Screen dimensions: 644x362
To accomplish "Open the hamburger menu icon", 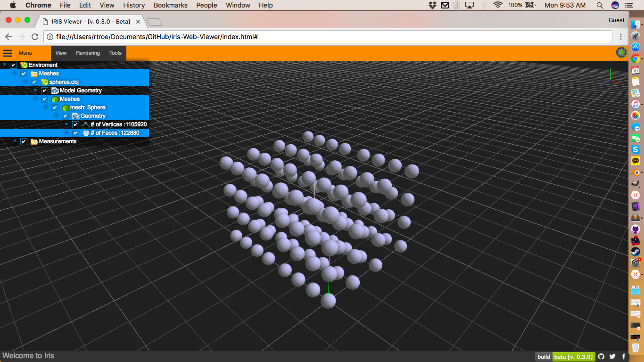I will [x=8, y=53].
